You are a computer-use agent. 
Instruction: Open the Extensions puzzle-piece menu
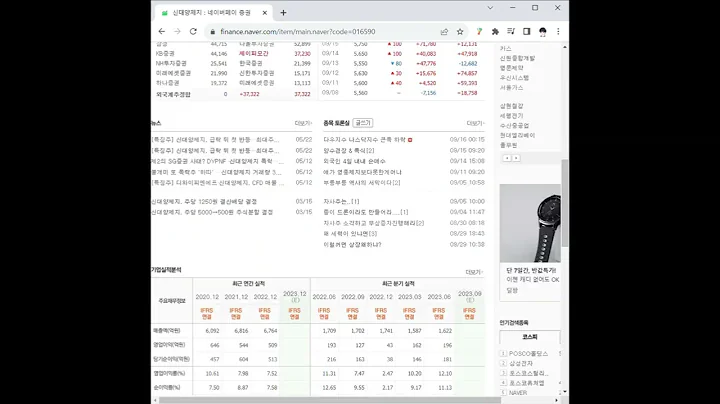click(495, 31)
